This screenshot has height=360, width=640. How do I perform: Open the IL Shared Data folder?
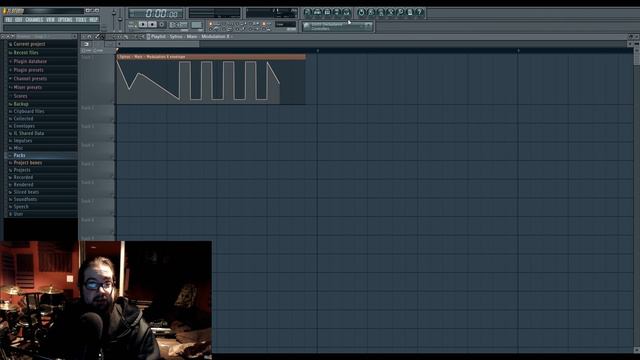41,133
